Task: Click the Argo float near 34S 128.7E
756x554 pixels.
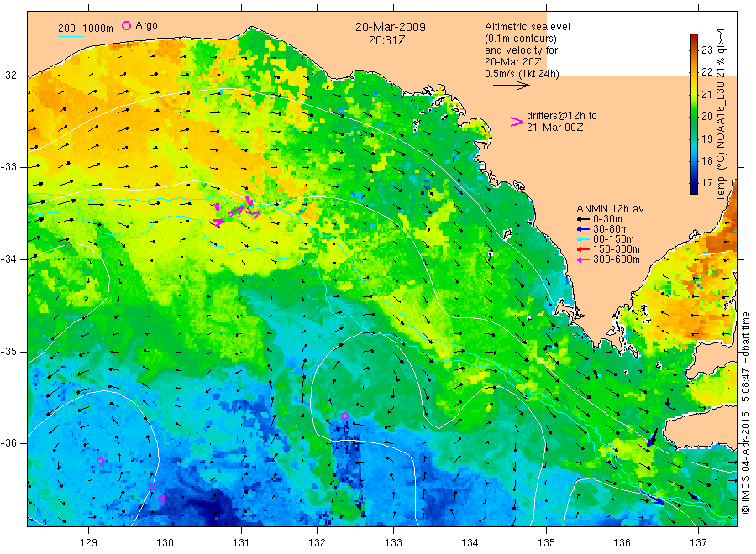Action: click(69, 246)
